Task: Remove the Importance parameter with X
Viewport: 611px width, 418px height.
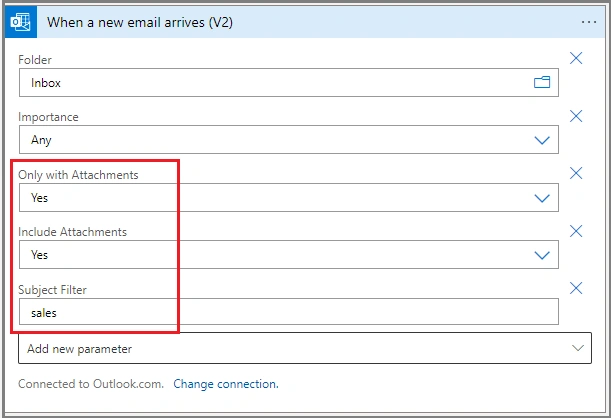Action: coord(576,116)
